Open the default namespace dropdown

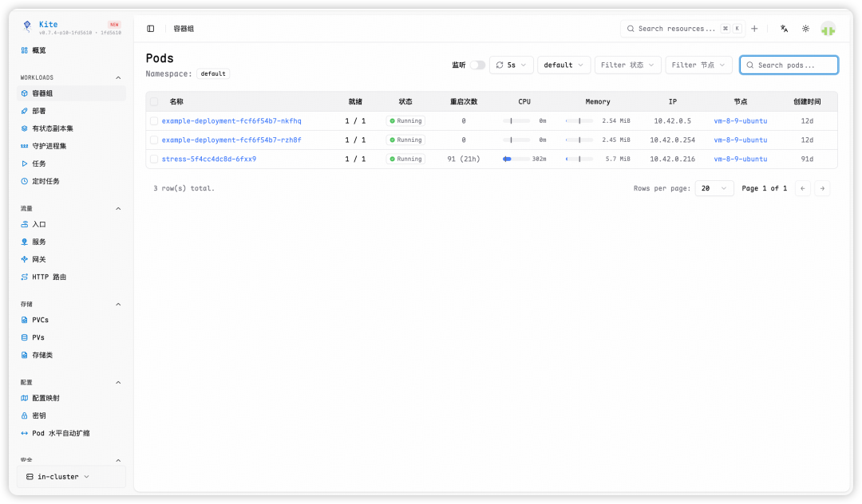563,65
